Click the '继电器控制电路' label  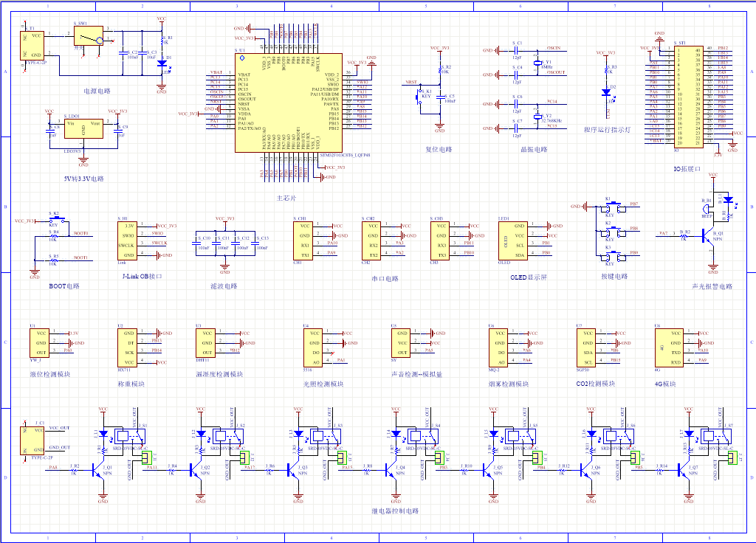[395, 511]
